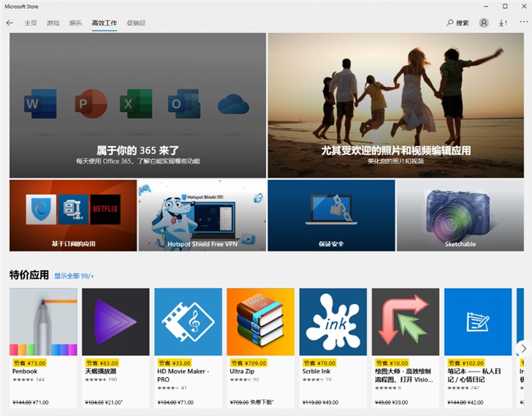Click the zip archive icon in subscription tile
Viewport: 532px width, 416px height.
[x=73, y=209]
